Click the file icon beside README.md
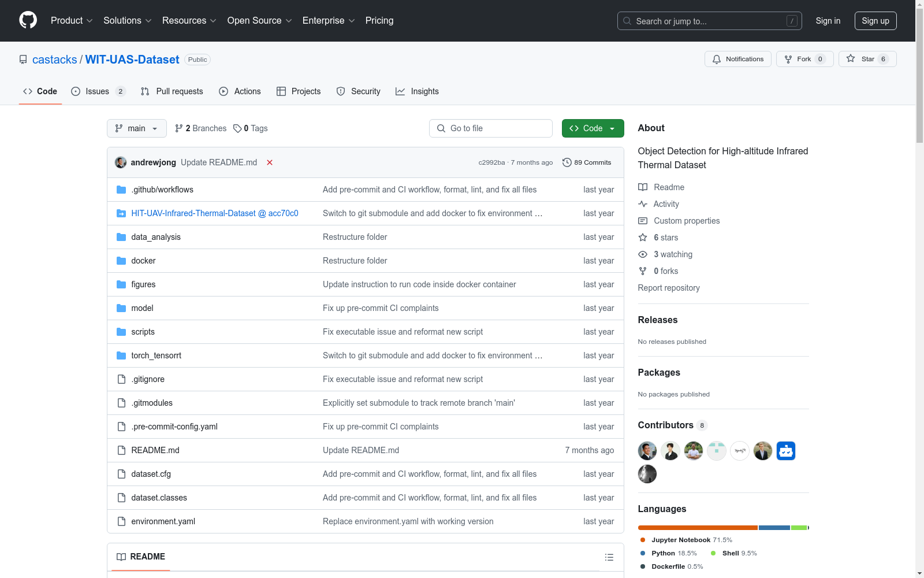The height and width of the screenshot is (578, 924). click(x=121, y=450)
